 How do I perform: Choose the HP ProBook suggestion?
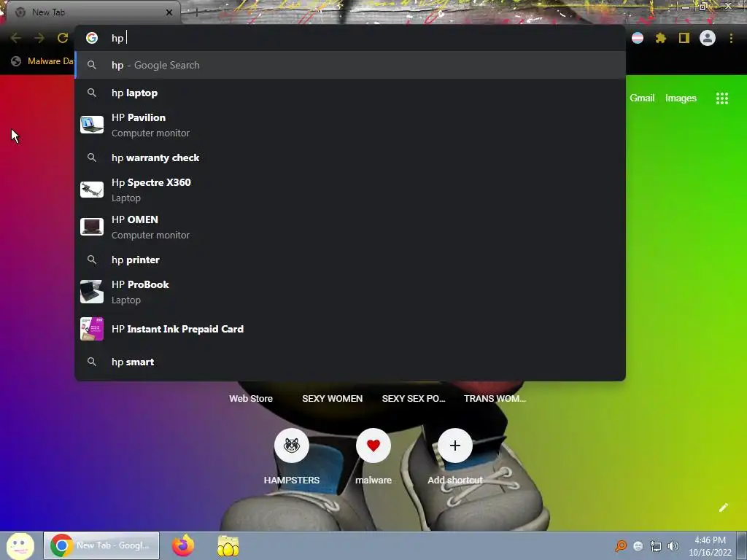point(350,292)
